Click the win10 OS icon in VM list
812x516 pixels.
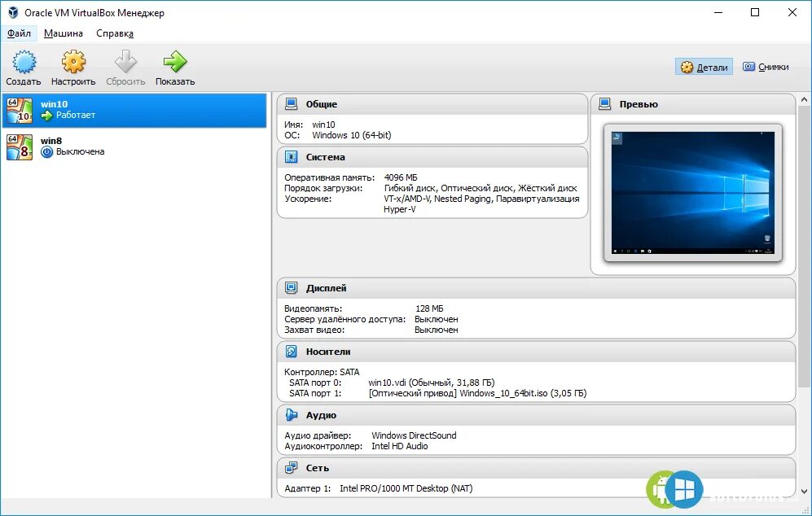(20, 110)
